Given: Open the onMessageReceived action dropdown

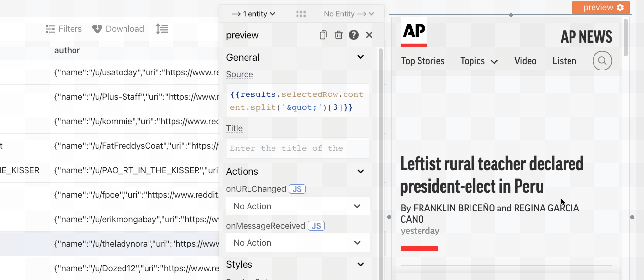Looking at the screenshot, I should (x=297, y=243).
